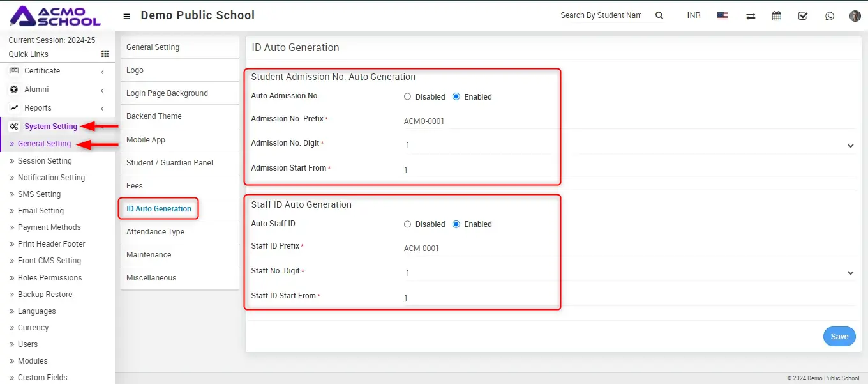Open the Quick Links grid icon
868x384 pixels.
click(x=105, y=54)
